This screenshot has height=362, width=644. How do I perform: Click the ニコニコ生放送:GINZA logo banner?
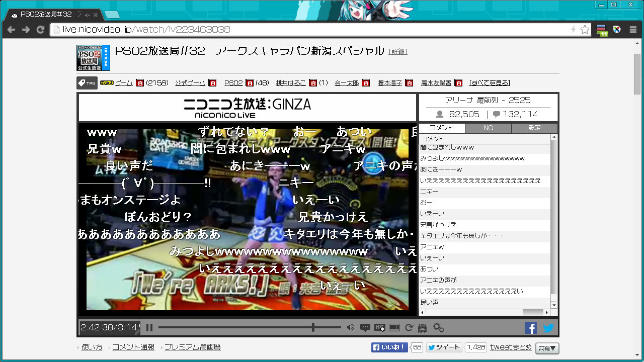248,108
